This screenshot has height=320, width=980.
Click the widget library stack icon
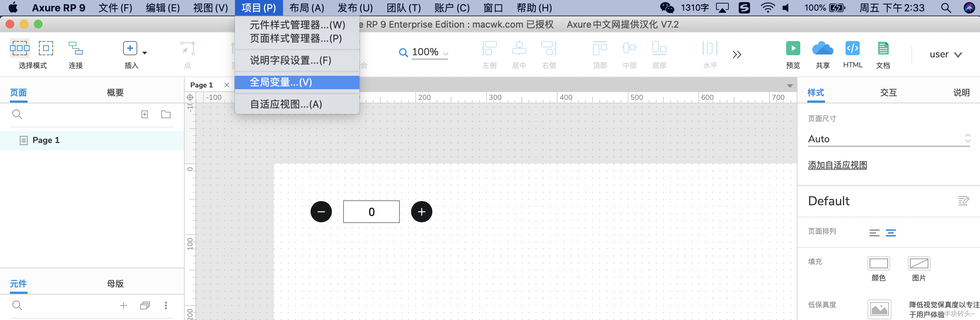click(145, 305)
